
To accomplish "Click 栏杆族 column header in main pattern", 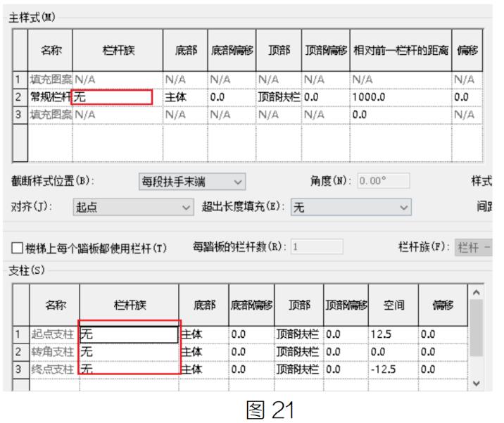I will click(118, 51).
